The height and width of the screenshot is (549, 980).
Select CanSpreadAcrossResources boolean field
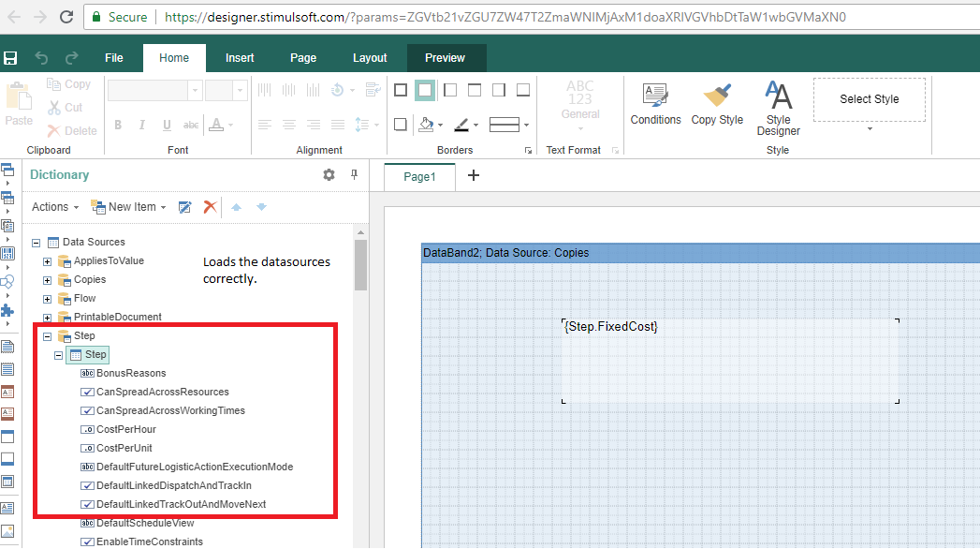[155, 392]
